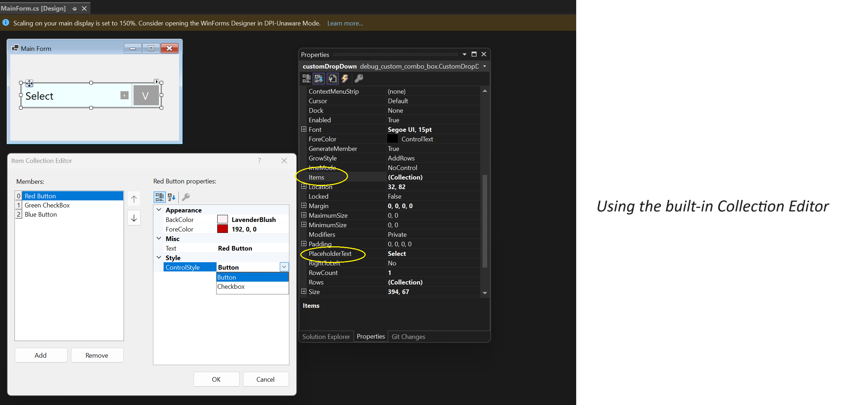Select Green CheckBox in Members list
The image size is (868, 405).
tap(47, 205)
